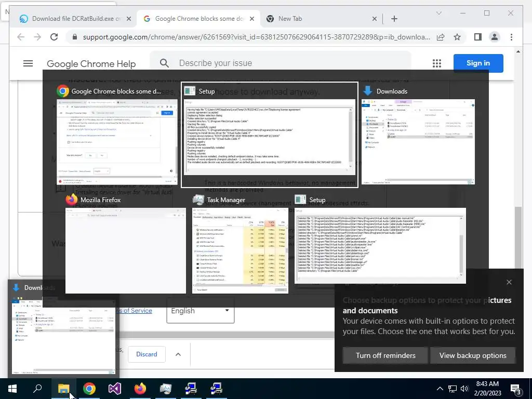The height and width of the screenshot is (399, 532).
Task: Select Google Chrome blocks window thumbnail
Action: 117,142
